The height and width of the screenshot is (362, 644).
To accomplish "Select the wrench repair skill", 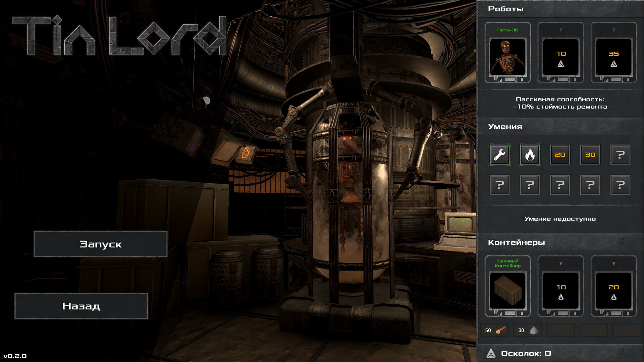I will pos(499,155).
